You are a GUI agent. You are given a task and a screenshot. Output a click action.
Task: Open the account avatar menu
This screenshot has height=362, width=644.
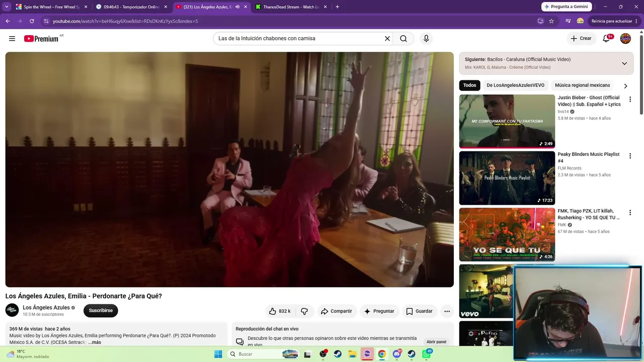pyautogui.click(x=625, y=39)
